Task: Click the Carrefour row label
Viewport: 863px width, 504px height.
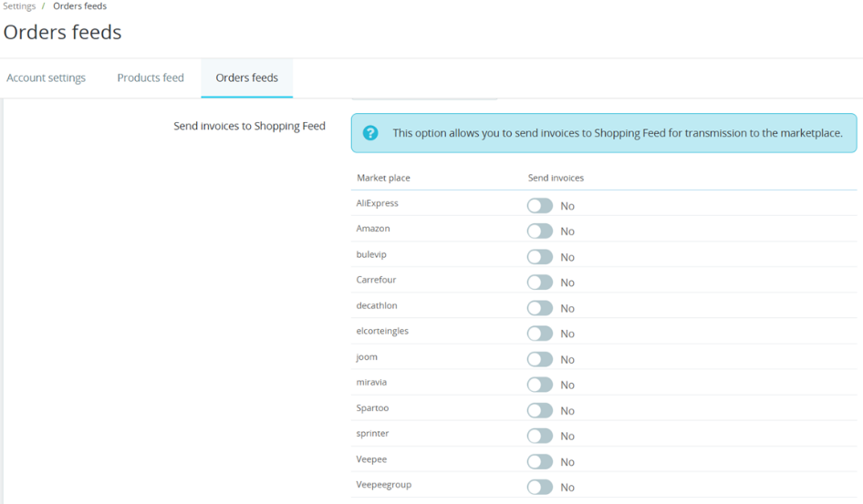Action: coord(376,279)
